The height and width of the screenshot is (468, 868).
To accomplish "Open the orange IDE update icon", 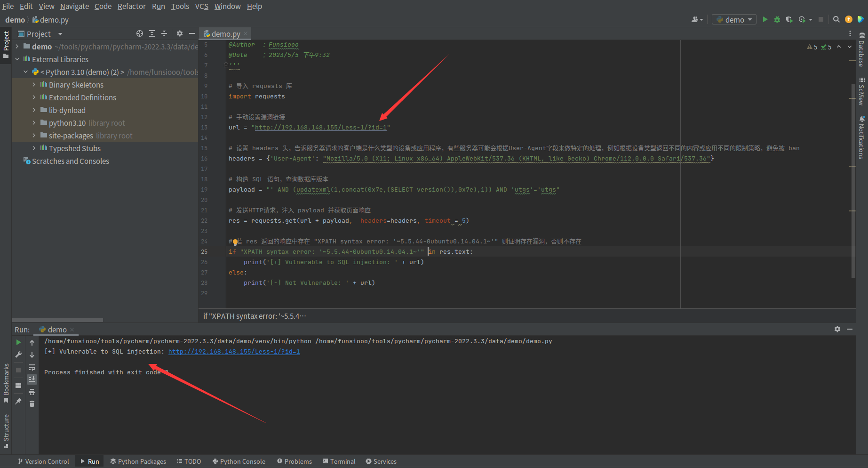I will 849,19.
